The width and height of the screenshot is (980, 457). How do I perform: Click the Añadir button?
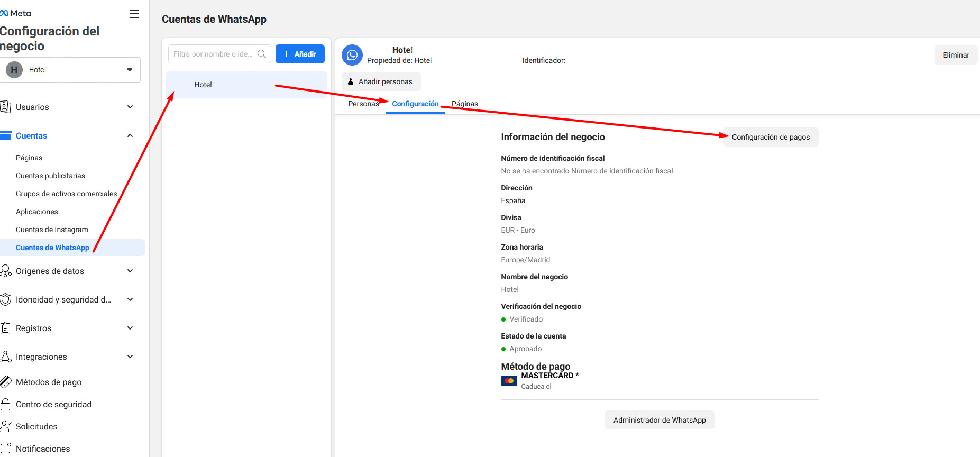pyautogui.click(x=300, y=54)
